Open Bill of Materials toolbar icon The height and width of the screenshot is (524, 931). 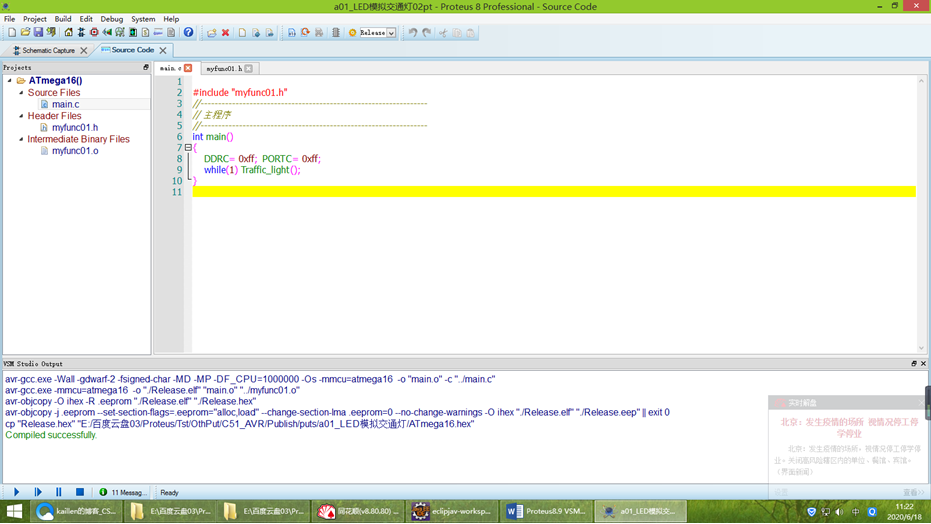click(145, 33)
